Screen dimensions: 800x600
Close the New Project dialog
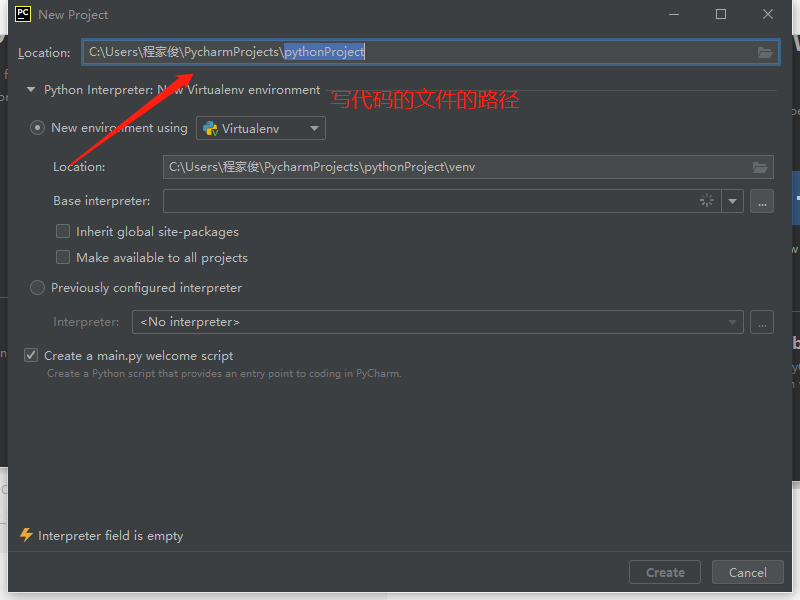[768, 14]
